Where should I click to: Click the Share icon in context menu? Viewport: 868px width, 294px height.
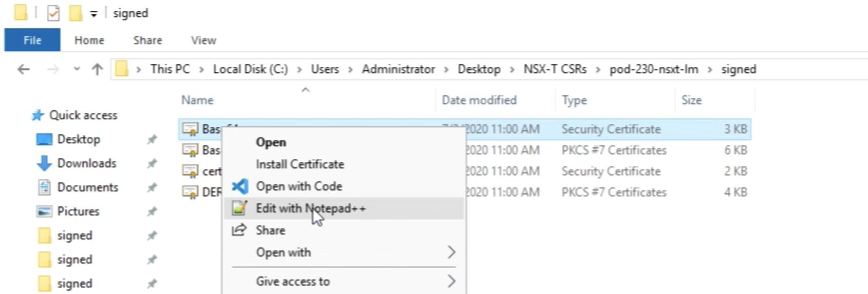pyautogui.click(x=239, y=230)
